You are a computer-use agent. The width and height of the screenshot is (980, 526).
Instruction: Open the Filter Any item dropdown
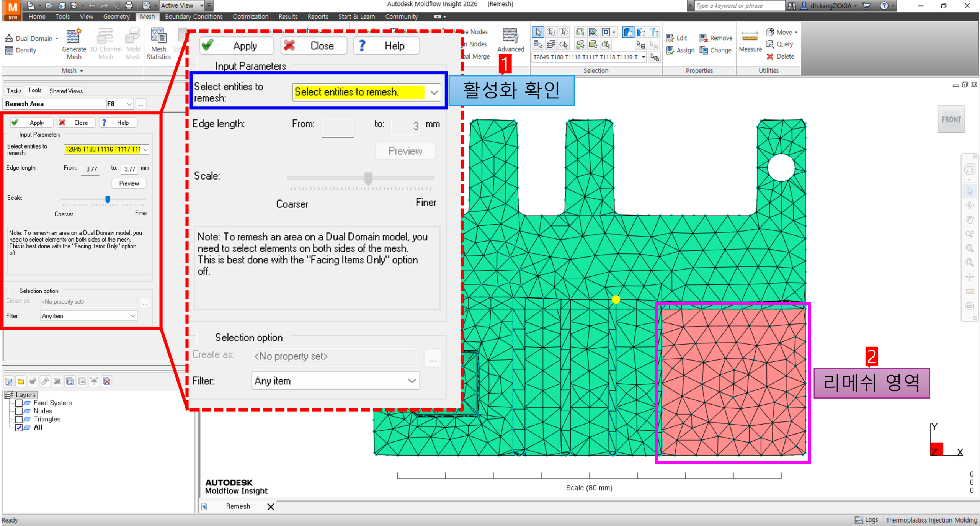(x=133, y=316)
